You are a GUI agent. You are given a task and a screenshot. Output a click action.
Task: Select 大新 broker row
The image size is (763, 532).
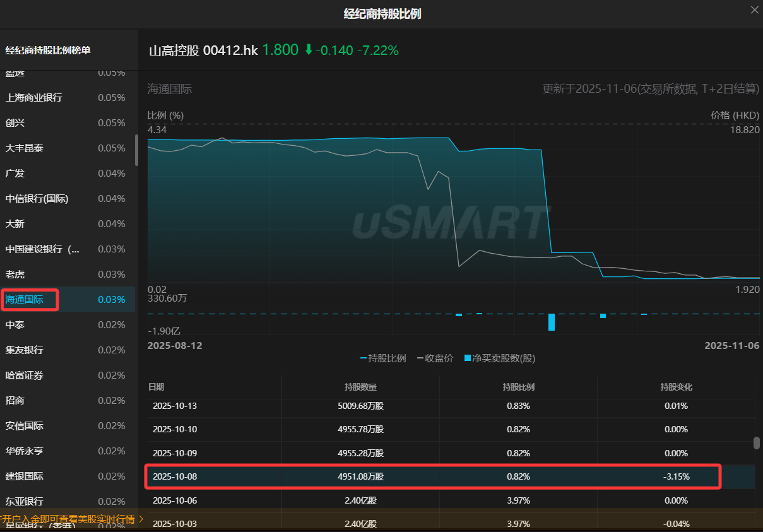[x=68, y=224]
